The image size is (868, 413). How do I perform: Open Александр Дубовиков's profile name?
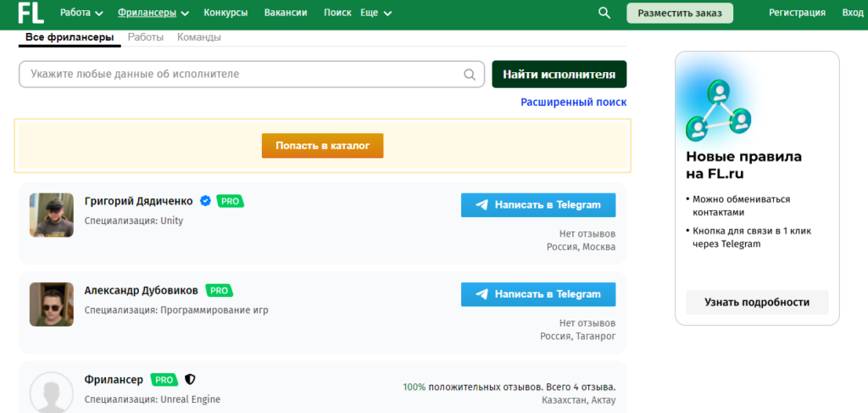click(142, 290)
